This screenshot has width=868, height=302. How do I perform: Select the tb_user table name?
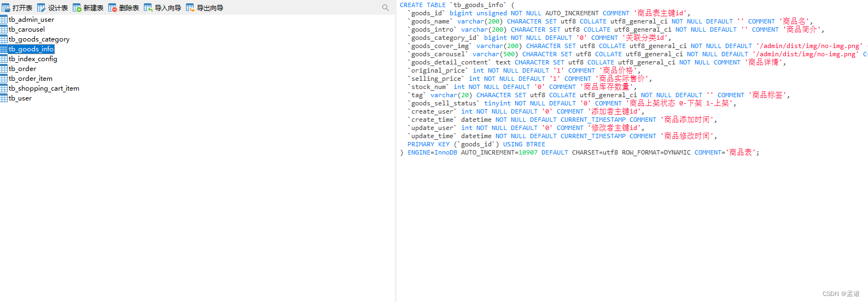point(20,98)
